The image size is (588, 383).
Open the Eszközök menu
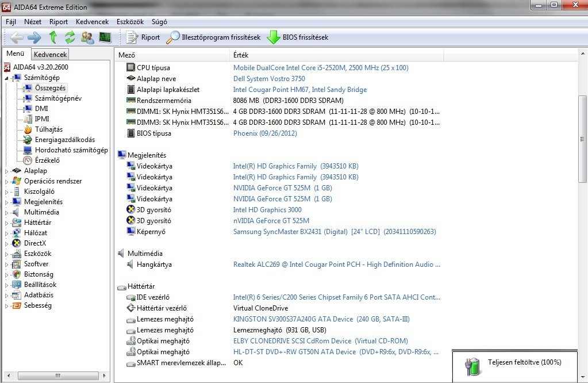130,22
